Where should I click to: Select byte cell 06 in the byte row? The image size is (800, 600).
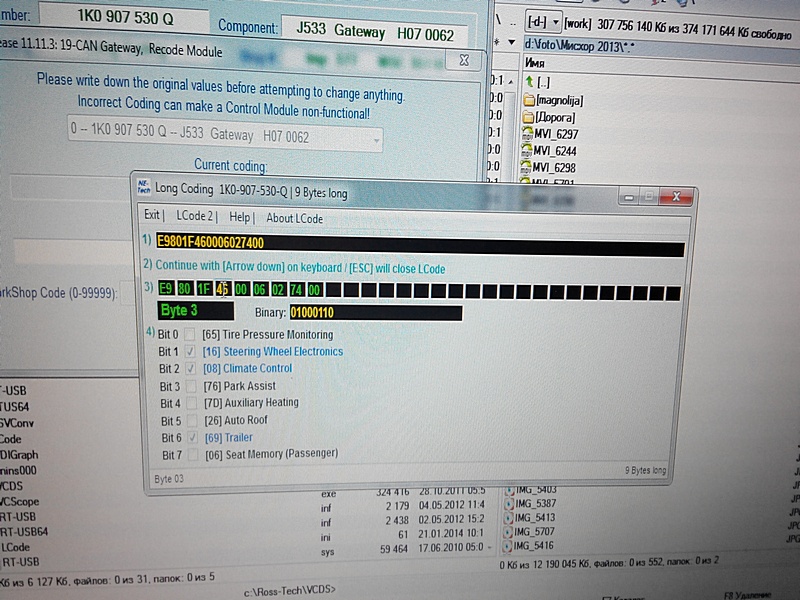(259, 290)
